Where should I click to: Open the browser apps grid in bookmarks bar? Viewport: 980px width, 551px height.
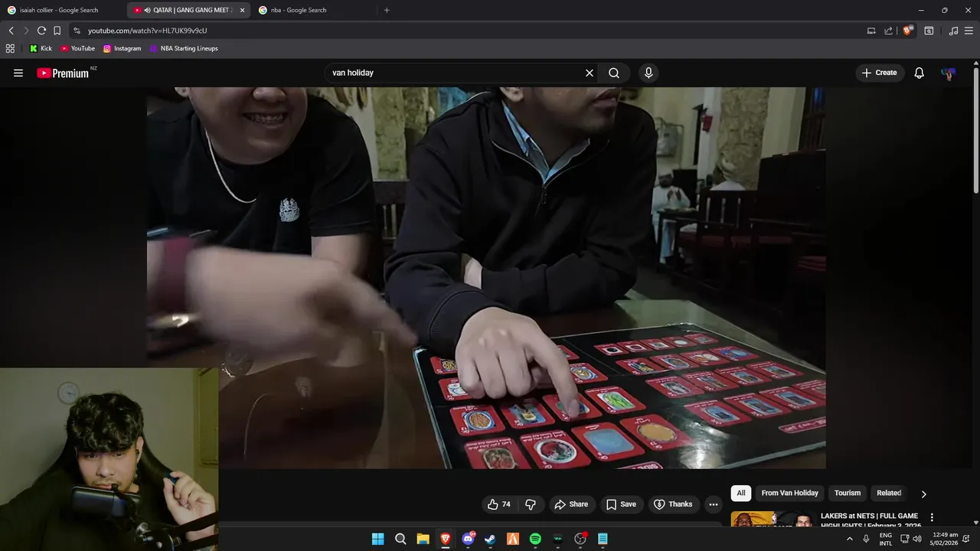pyautogui.click(x=10, y=48)
